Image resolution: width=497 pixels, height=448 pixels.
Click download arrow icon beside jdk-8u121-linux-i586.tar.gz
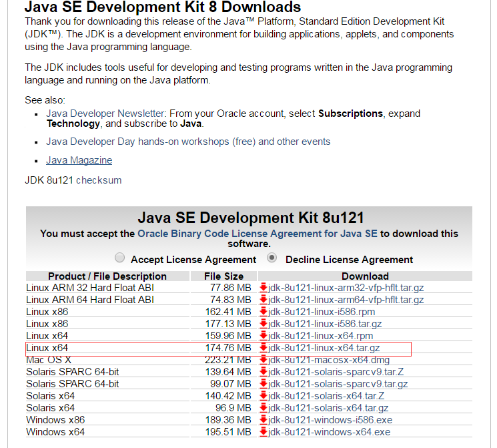[x=263, y=324]
